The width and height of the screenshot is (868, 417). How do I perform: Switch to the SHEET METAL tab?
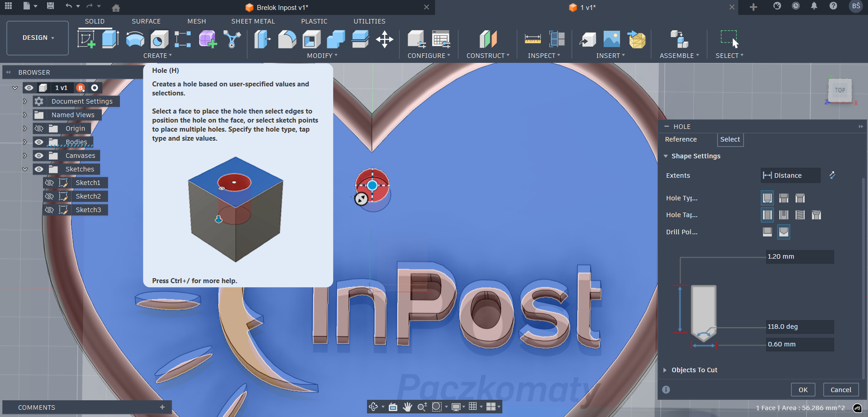click(253, 21)
